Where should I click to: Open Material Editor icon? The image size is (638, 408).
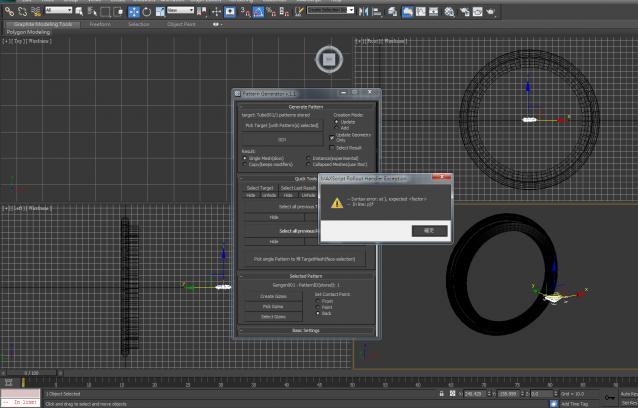click(x=449, y=12)
